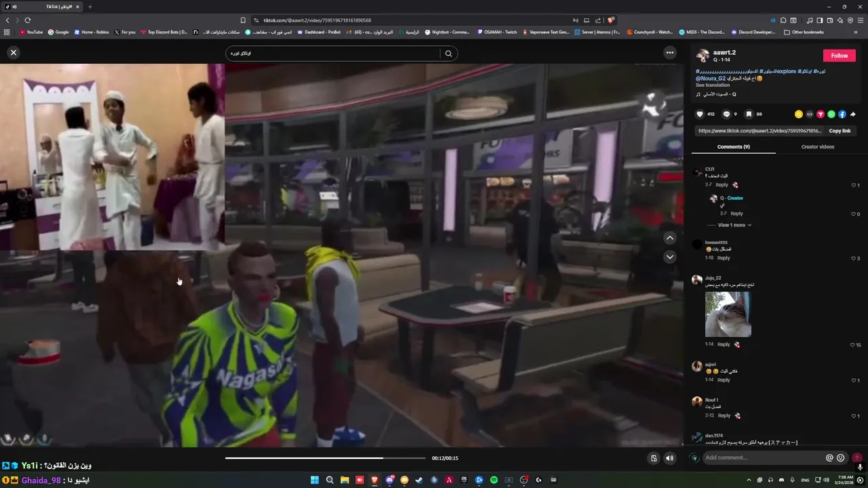The height and width of the screenshot is (488, 868).
Task: Reload the browser page
Action: pyautogui.click(x=28, y=20)
